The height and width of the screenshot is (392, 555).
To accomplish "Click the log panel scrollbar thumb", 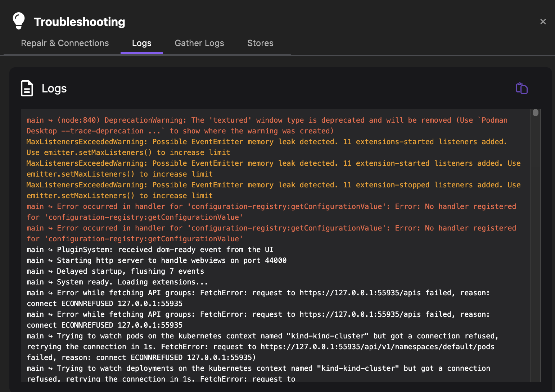I will point(535,113).
